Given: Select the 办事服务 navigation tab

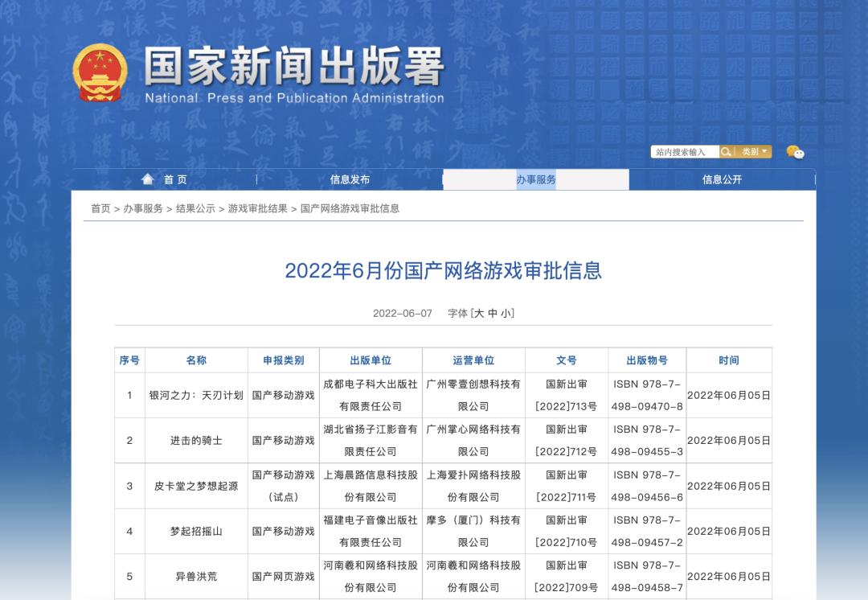Looking at the screenshot, I should coord(536,179).
